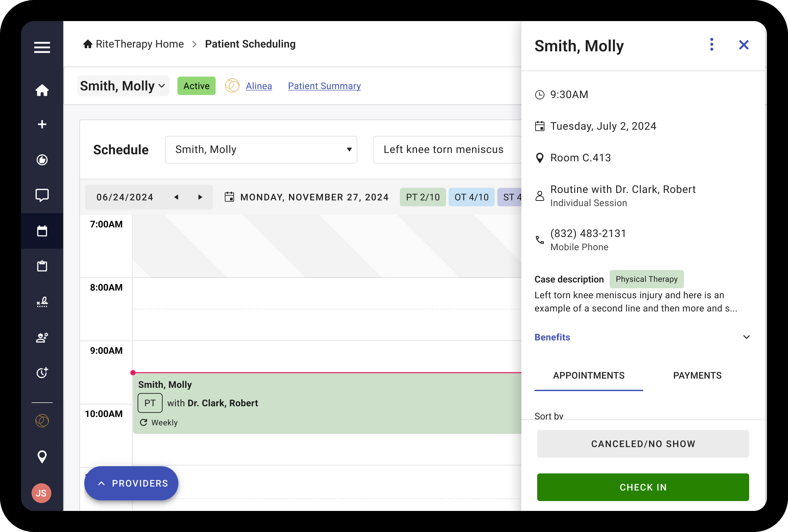
Task: Click the PT tag on the appointment
Action: [150, 403]
